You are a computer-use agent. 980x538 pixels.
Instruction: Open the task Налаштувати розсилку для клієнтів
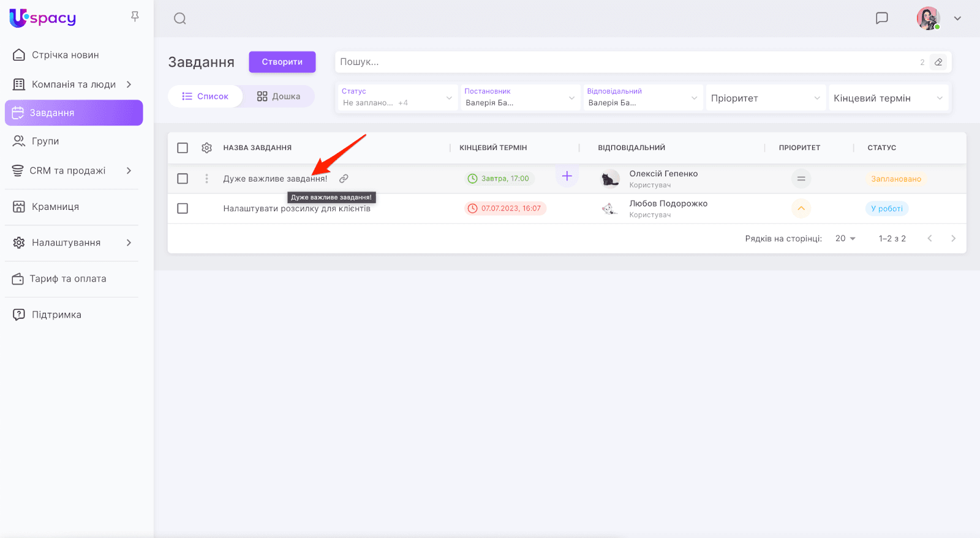(x=296, y=209)
